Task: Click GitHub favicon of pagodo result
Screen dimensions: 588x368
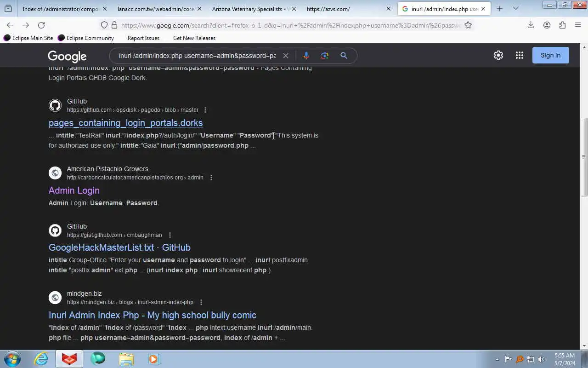Action: coord(55,105)
